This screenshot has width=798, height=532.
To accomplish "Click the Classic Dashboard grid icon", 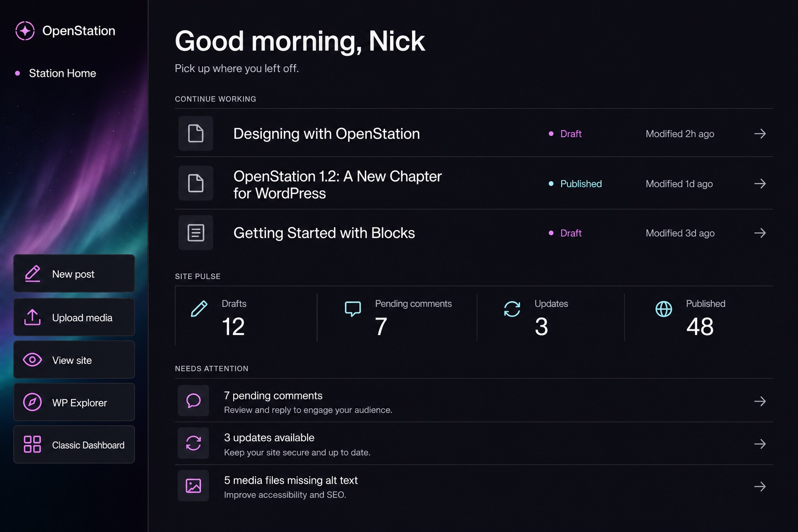I will pyautogui.click(x=32, y=444).
